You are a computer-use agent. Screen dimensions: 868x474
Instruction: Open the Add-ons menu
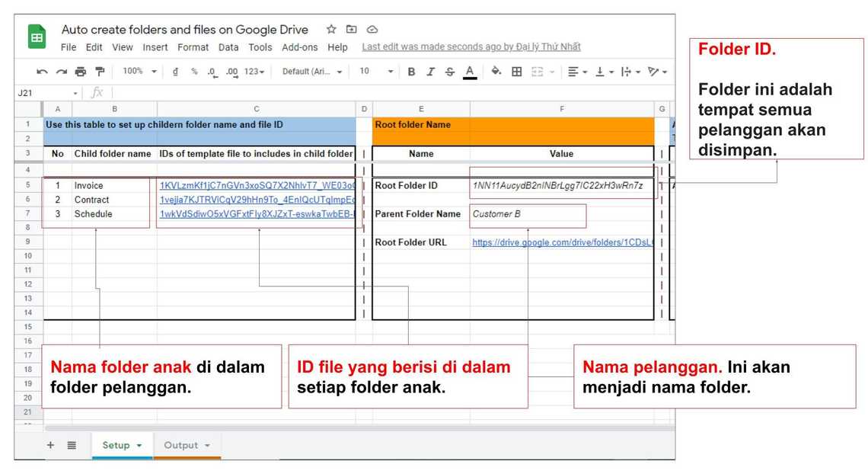point(299,47)
